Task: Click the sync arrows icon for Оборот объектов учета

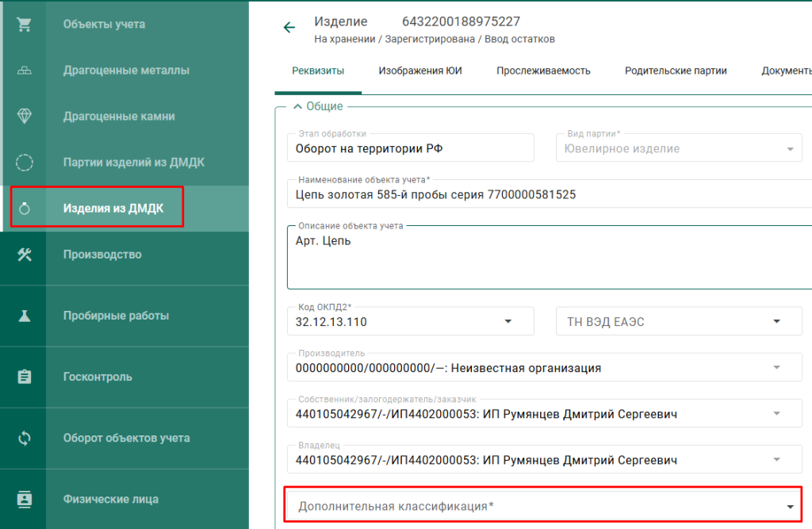Action: (24, 439)
